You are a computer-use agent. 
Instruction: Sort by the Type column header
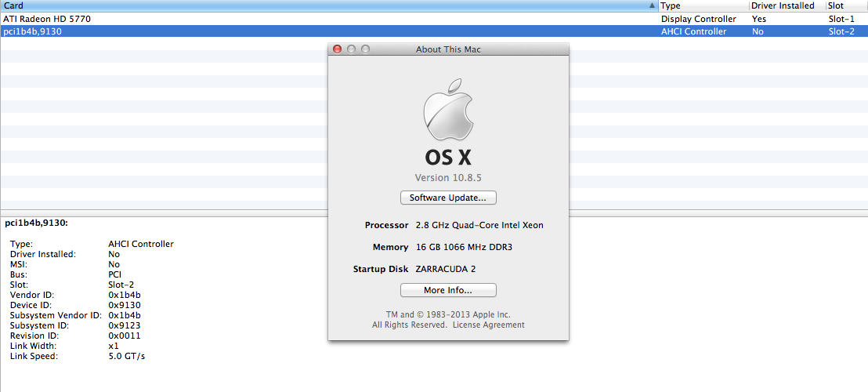[703, 5]
